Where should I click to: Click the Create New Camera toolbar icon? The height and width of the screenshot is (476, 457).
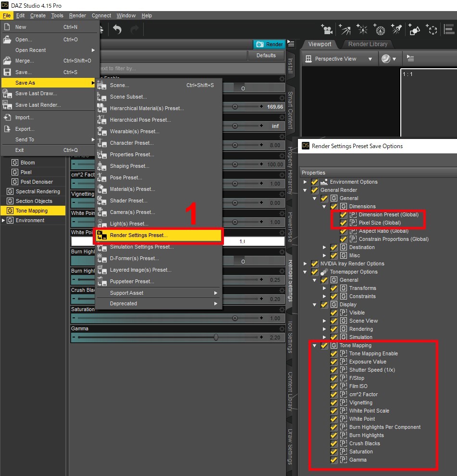pos(327,29)
